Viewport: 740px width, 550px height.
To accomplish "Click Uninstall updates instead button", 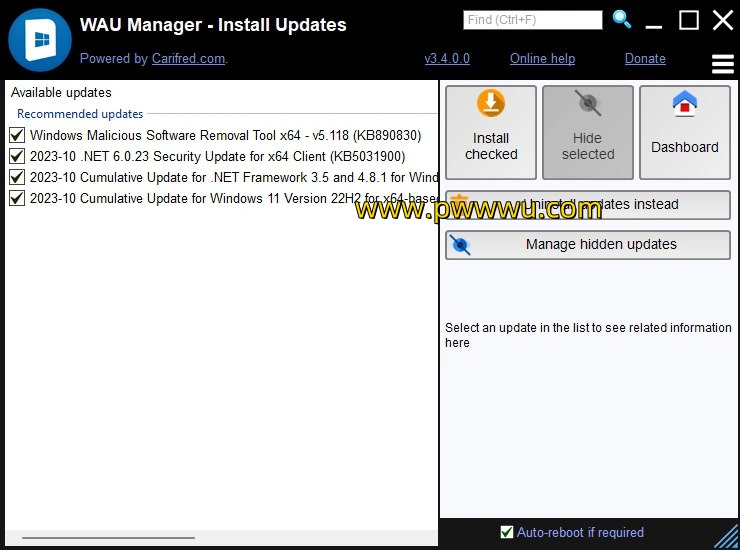I will 588,204.
